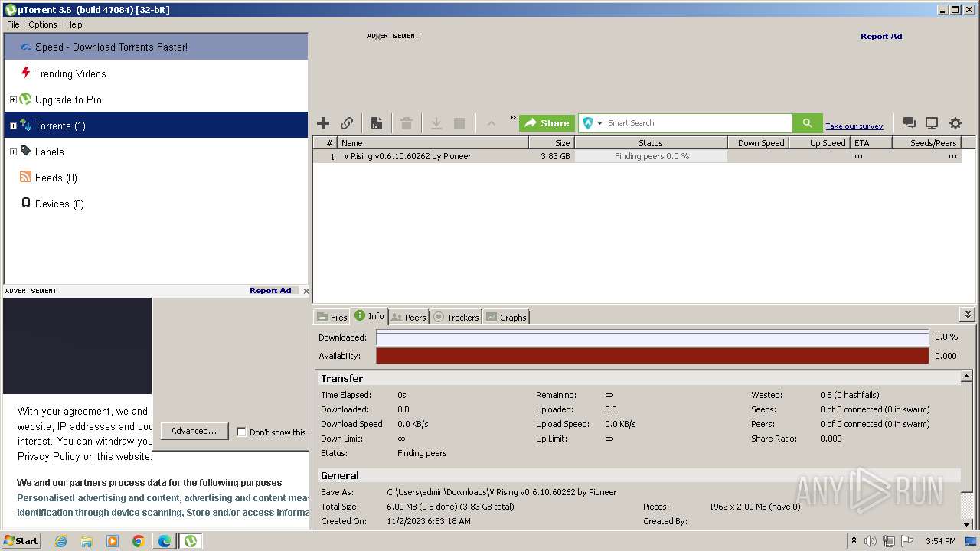Switch to the Graphs tab
Viewport: 980px width, 551px height.
pyautogui.click(x=506, y=317)
